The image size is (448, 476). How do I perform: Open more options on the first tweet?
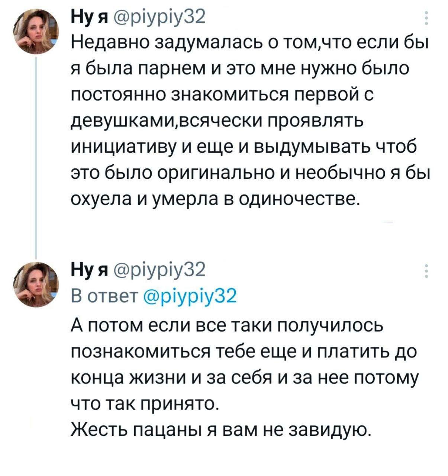tap(426, 19)
